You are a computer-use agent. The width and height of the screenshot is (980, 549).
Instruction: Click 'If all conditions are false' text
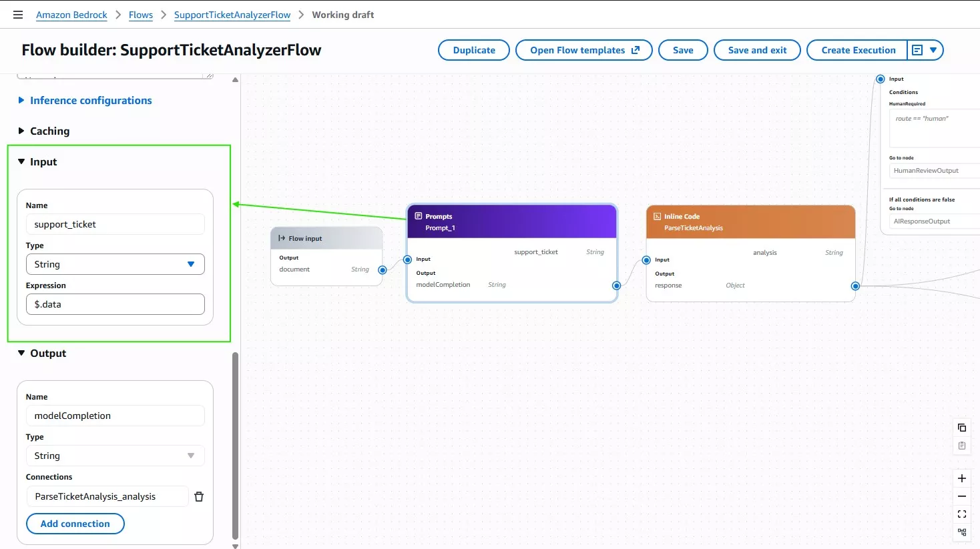[x=922, y=199]
